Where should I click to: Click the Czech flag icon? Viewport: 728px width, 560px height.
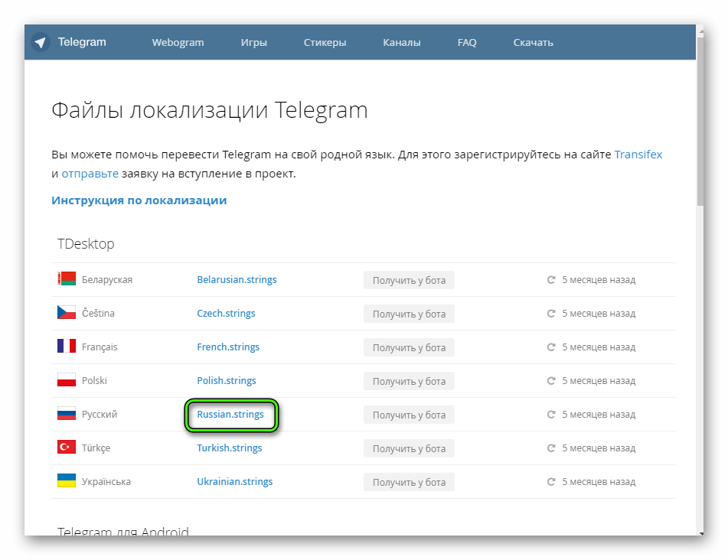coord(67,313)
